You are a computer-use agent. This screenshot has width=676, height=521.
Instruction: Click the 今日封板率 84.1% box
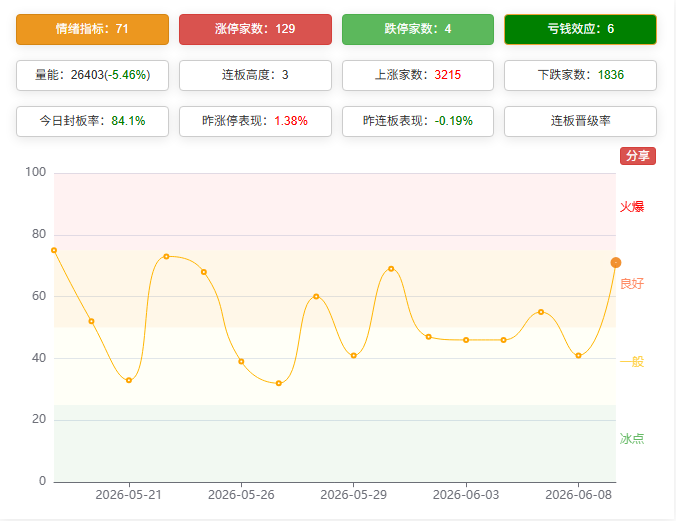(92, 121)
